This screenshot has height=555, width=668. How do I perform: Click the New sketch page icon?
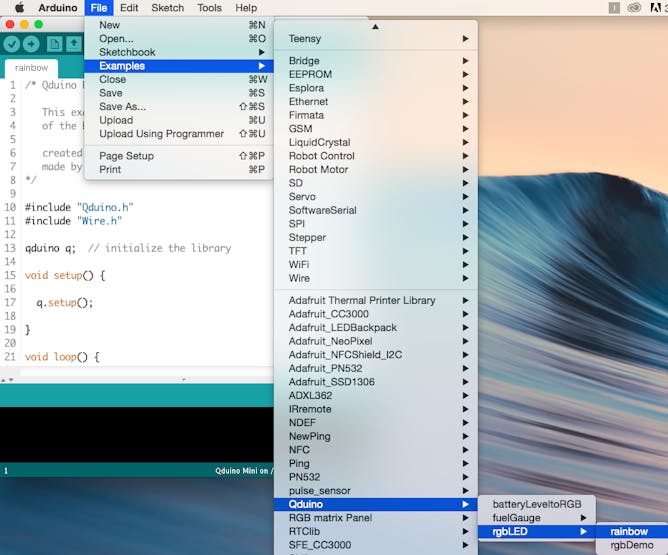click(55, 44)
